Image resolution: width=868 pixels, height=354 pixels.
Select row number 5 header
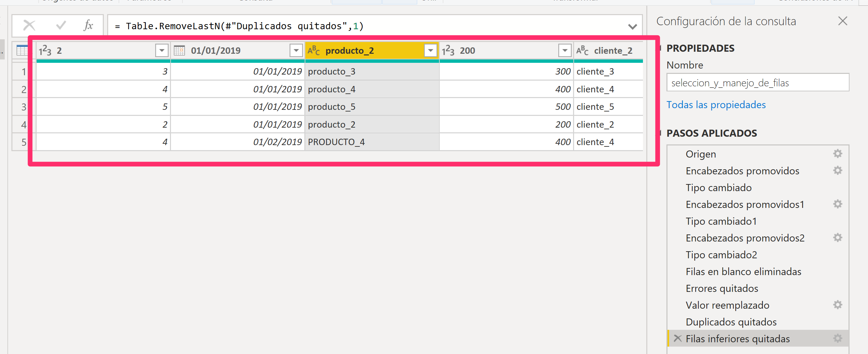24,142
